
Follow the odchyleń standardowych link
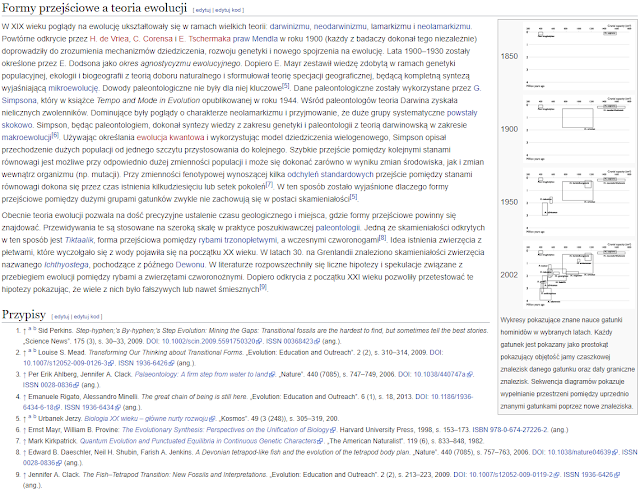click(x=330, y=174)
